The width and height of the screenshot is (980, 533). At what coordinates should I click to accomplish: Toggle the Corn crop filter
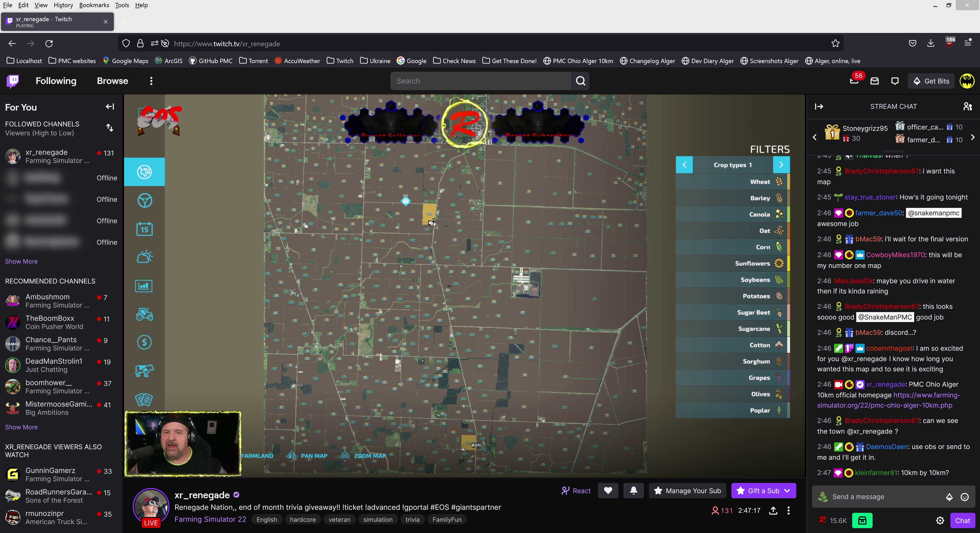733,247
